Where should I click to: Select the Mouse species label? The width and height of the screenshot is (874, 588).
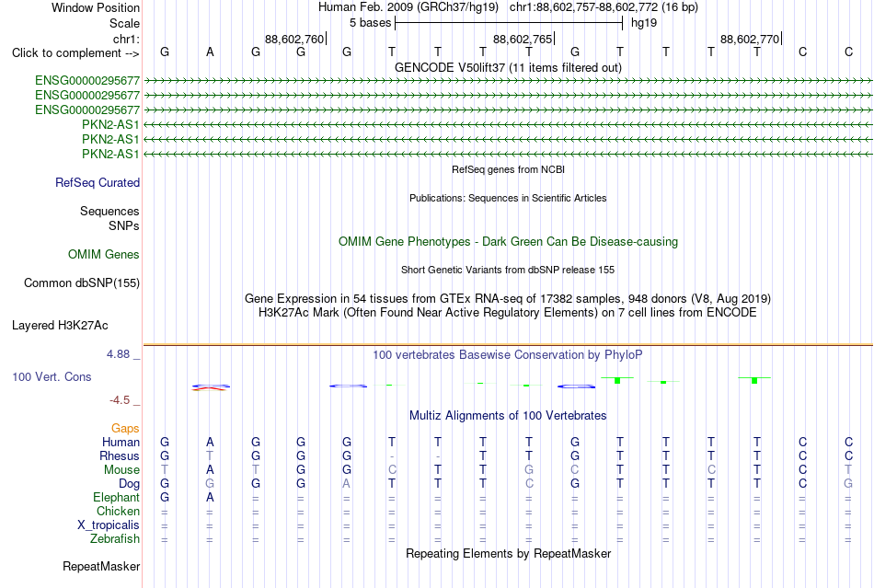(121, 470)
